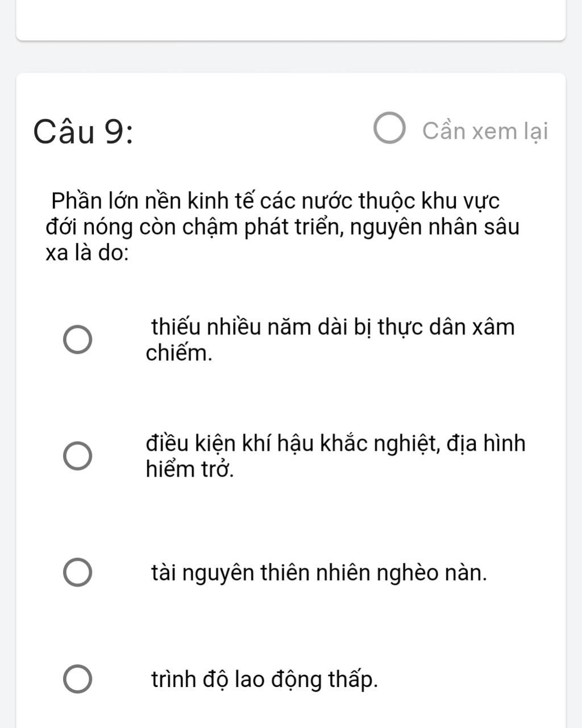Pick radio button for 'trình độ lao động thấp'
The image size is (582, 728).
click(77, 679)
